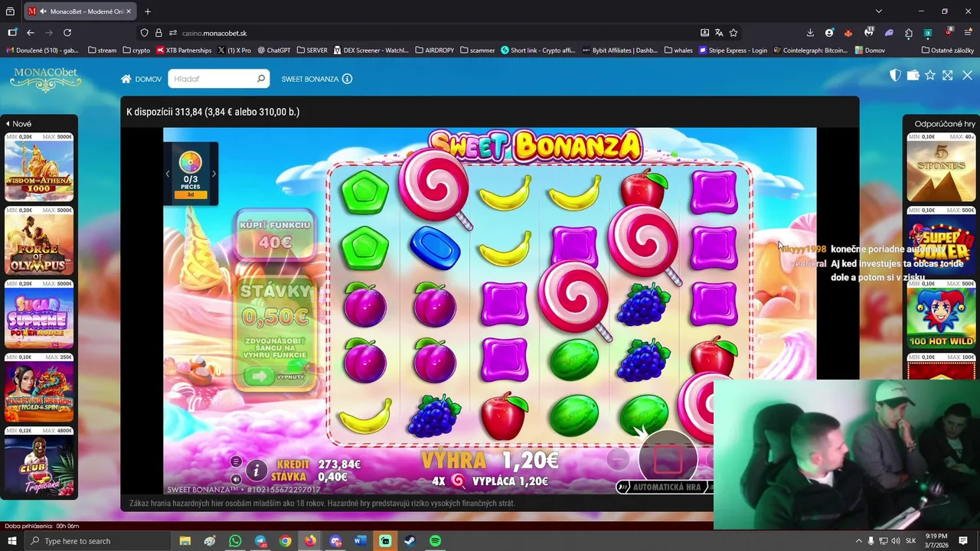
Task: Go to the previous promo widget arrow
Action: 168,174
